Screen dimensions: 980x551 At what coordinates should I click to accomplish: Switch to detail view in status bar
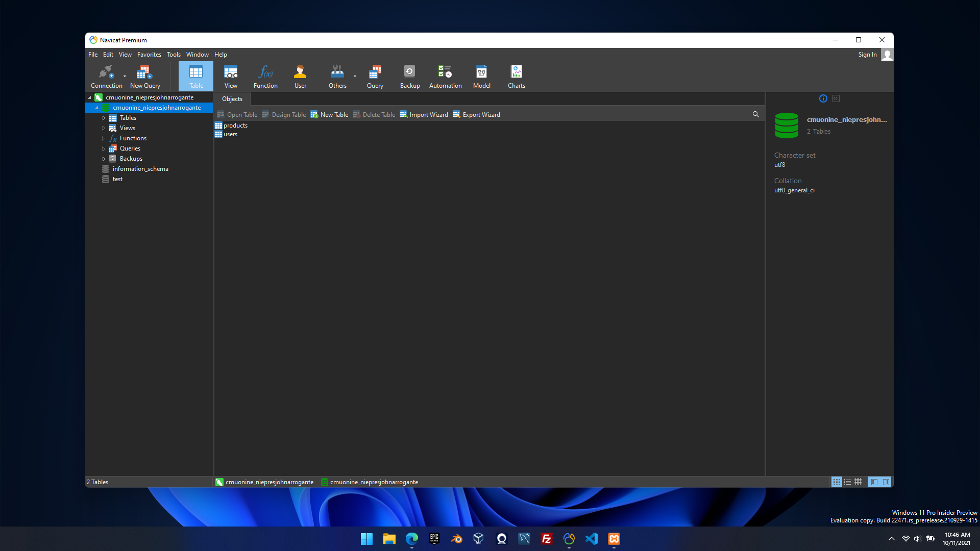coord(847,482)
